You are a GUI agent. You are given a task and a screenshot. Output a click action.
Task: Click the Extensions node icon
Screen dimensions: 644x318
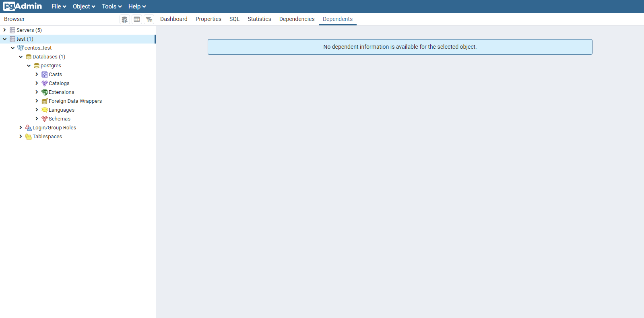tap(45, 92)
